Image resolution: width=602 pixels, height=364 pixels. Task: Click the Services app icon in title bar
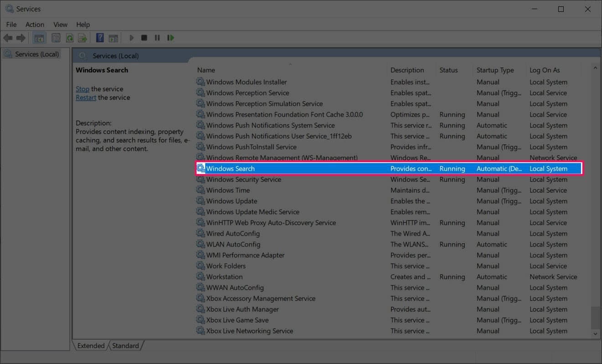pyautogui.click(x=9, y=9)
